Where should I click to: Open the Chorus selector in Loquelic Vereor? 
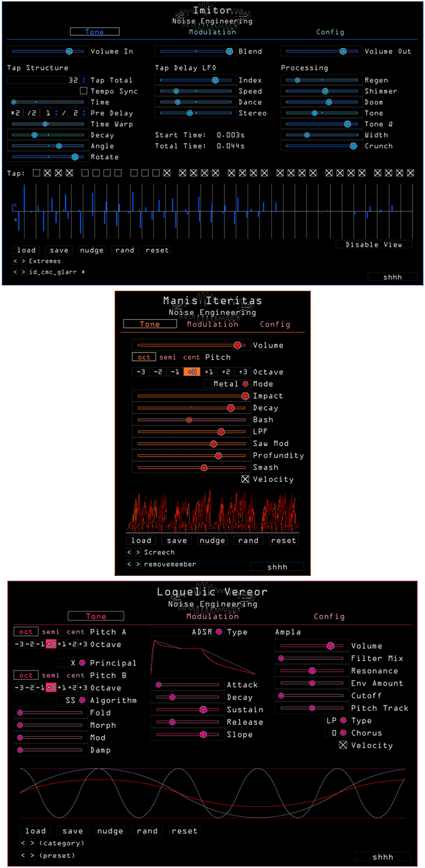click(336, 733)
